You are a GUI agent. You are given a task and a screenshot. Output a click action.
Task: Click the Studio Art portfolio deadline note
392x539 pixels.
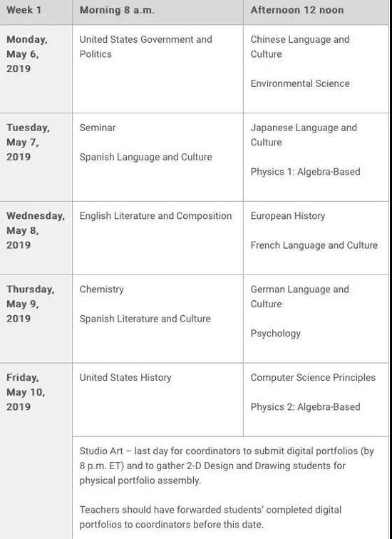(x=227, y=466)
